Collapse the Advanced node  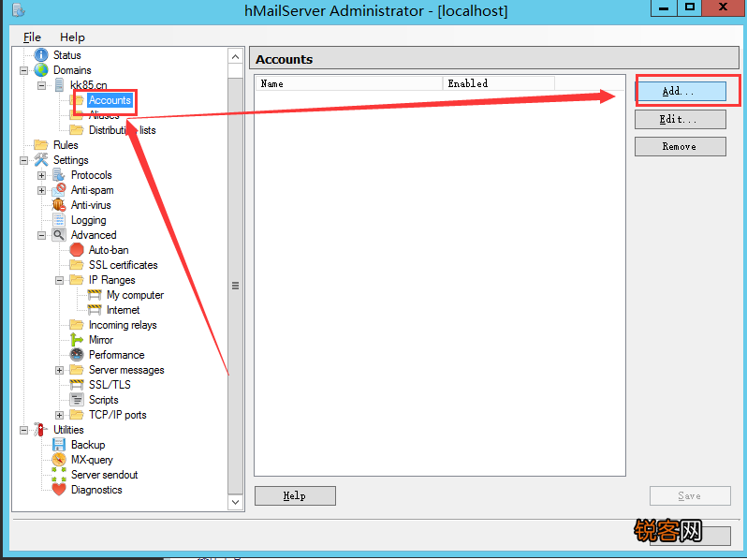tap(41, 235)
